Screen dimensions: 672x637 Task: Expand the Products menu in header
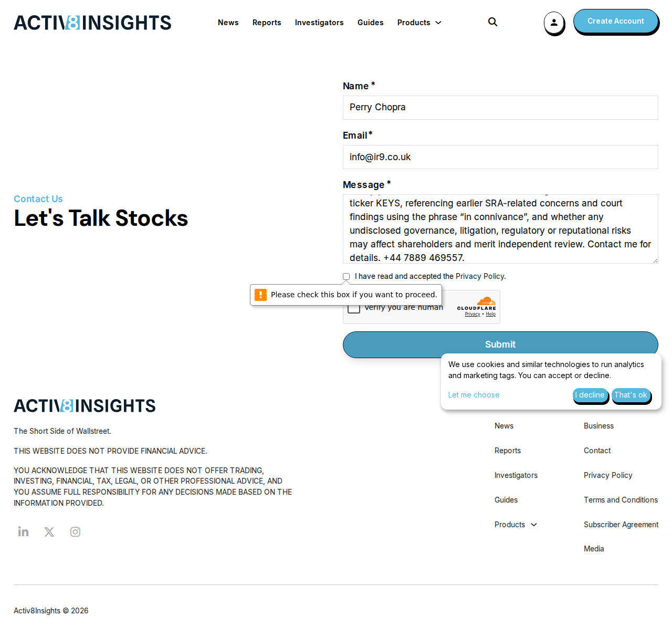point(419,23)
